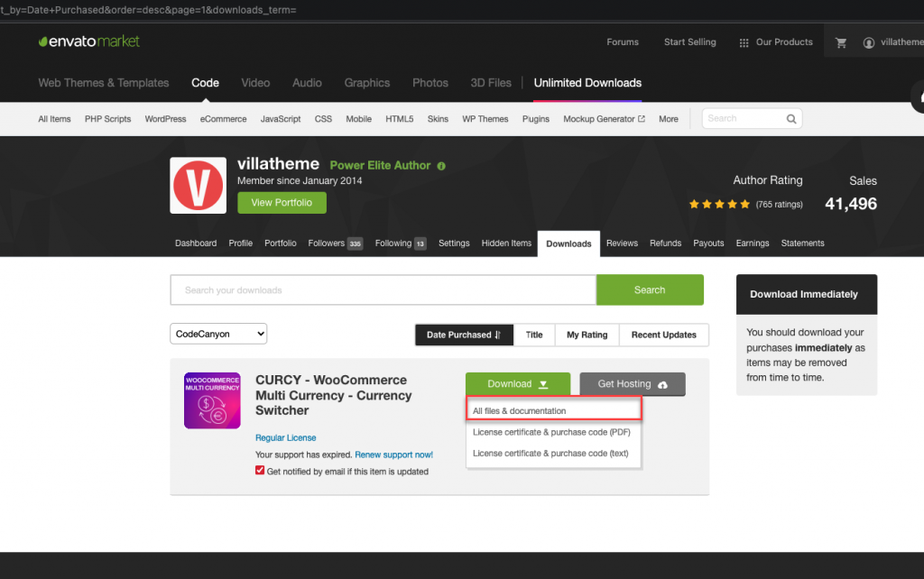Uncheck the email update notification checkbox
The width and height of the screenshot is (924, 579).
click(x=261, y=471)
